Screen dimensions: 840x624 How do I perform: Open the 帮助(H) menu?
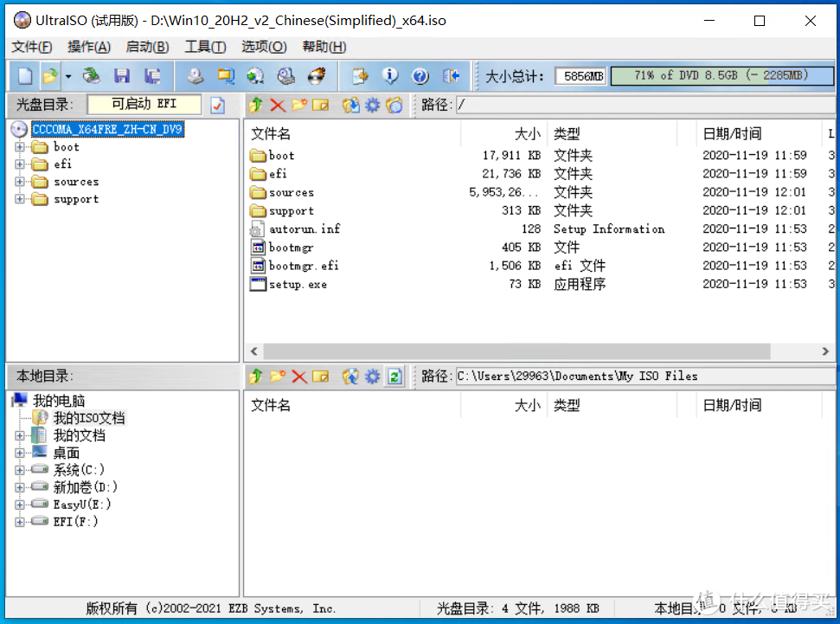tap(324, 47)
